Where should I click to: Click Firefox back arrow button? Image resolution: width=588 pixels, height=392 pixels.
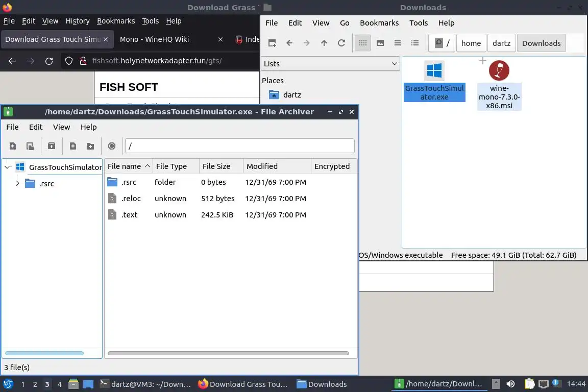pyautogui.click(x=12, y=61)
